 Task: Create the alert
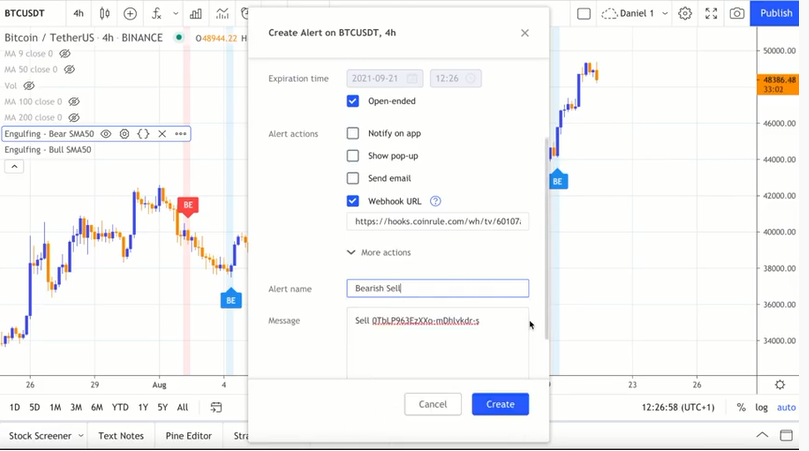tap(500, 404)
